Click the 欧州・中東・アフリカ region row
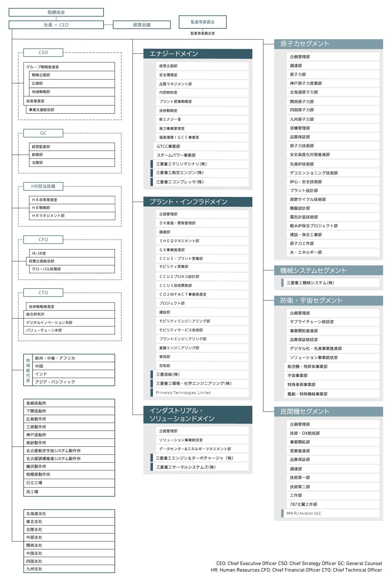The width and height of the screenshot is (392, 581). coord(74,358)
